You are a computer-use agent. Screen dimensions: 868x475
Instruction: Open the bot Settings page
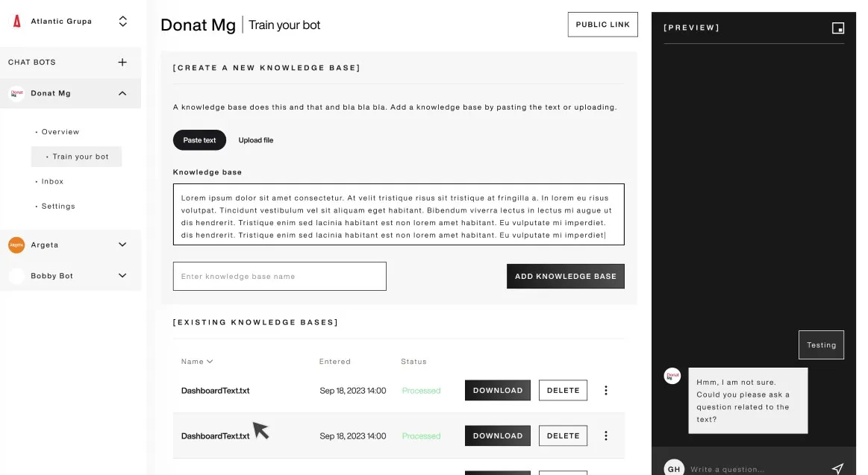[x=58, y=207]
